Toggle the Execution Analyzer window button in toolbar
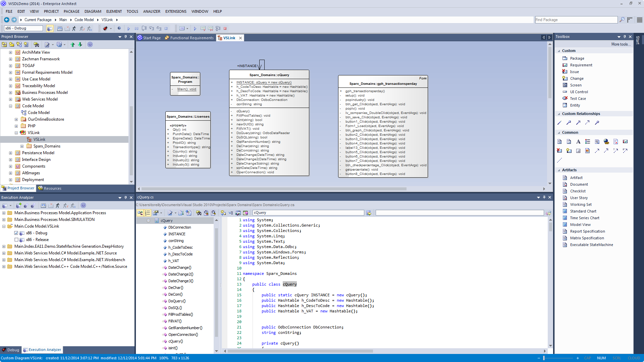The width and height of the screenshot is (644, 362). point(50,28)
